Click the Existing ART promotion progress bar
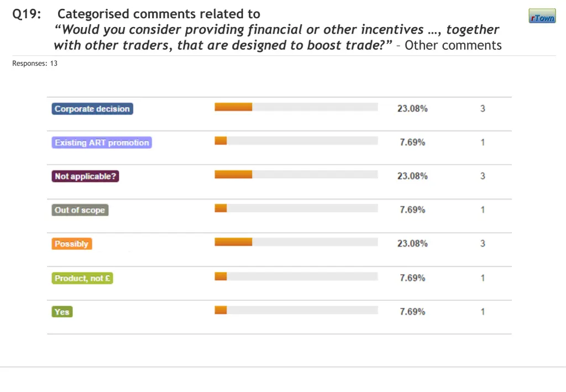This screenshot has width=566, height=392. click(x=296, y=141)
